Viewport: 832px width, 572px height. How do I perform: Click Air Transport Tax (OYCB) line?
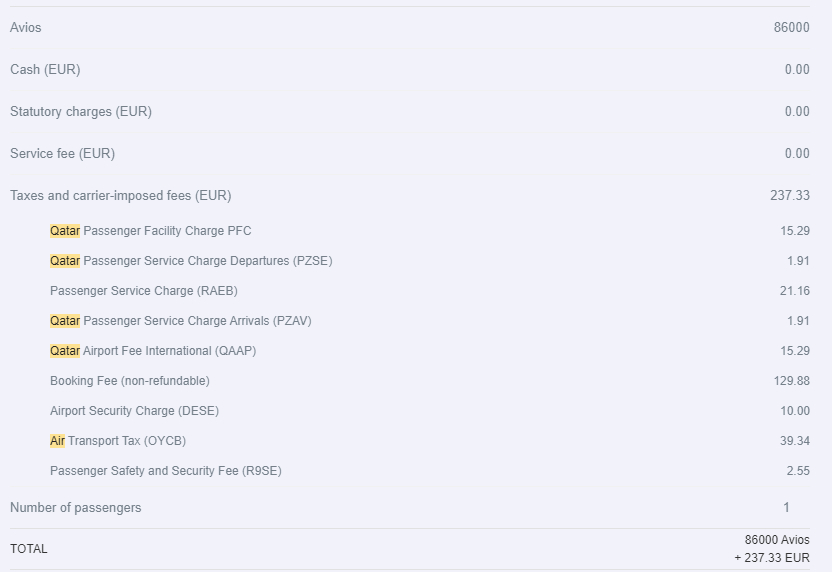tap(118, 441)
